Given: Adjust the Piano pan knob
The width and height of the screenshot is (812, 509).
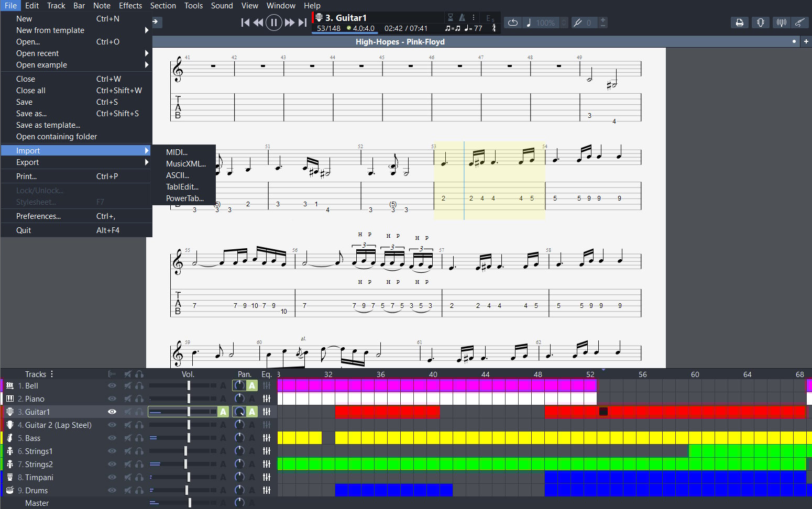Looking at the screenshot, I should click(x=239, y=399).
